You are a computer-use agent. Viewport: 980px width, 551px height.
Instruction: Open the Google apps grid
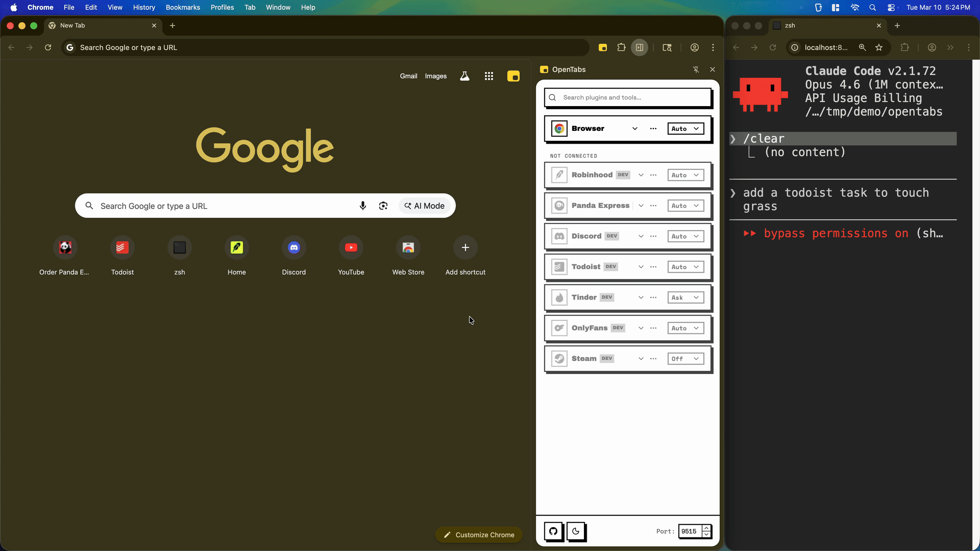[x=489, y=76]
